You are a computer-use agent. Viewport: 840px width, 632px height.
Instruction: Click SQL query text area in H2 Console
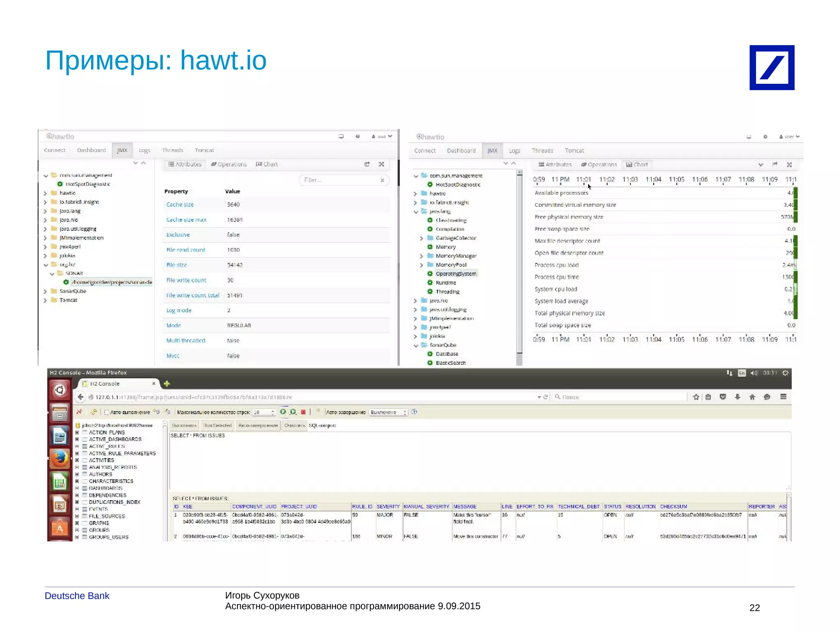[x=480, y=460]
